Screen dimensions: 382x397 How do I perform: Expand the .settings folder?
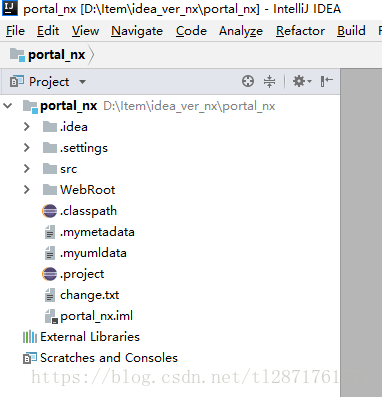(27, 148)
